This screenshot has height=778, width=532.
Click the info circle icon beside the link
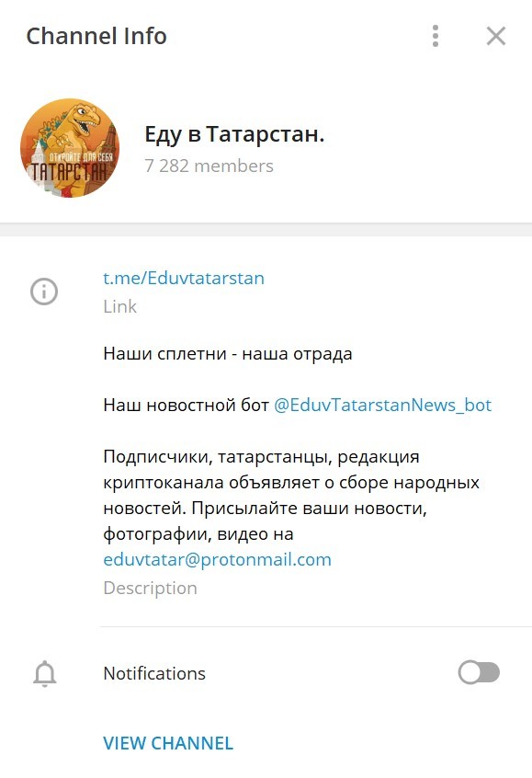pos(44,292)
